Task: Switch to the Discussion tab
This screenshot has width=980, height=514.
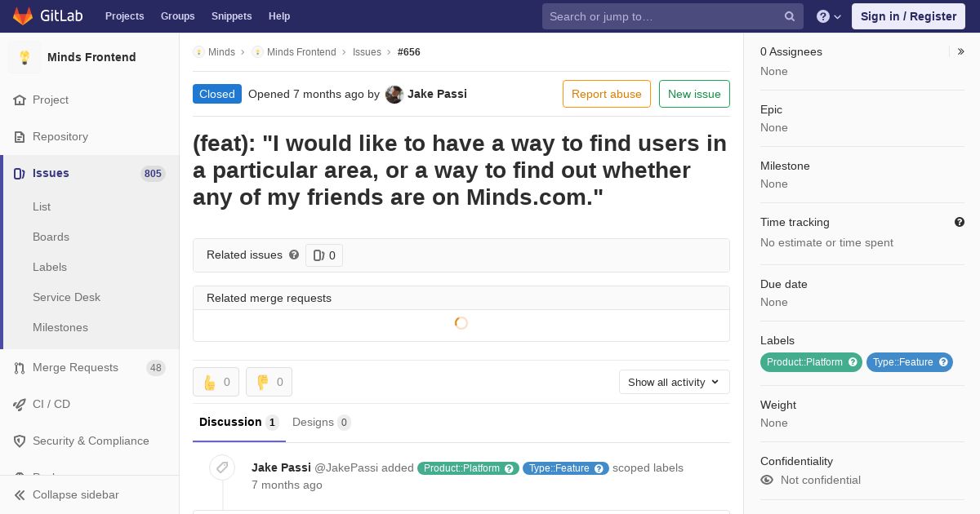Action: pyautogui.click(x=239, y=422)
